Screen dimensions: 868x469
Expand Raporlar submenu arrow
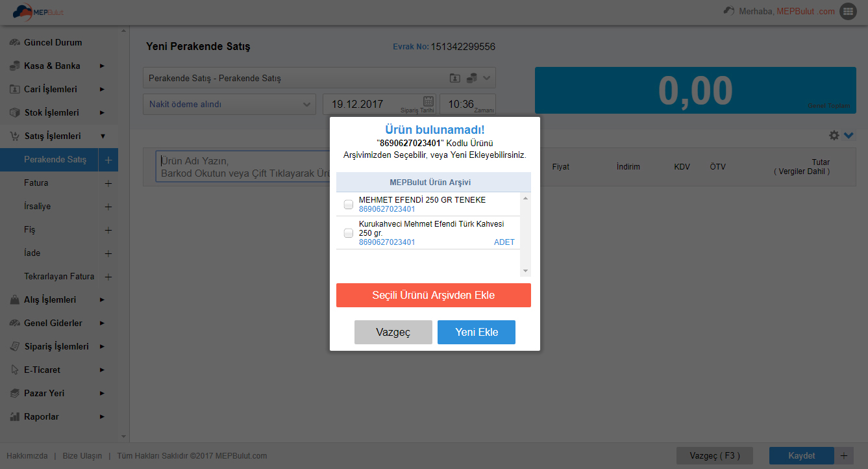(x=102, y=416)
